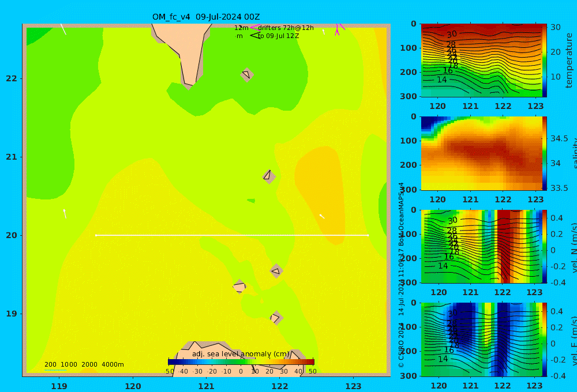This screenshot has height=392, width=577.
Task: Click the 34.5 tick on salinity colorbar
Action: point(559,138)
